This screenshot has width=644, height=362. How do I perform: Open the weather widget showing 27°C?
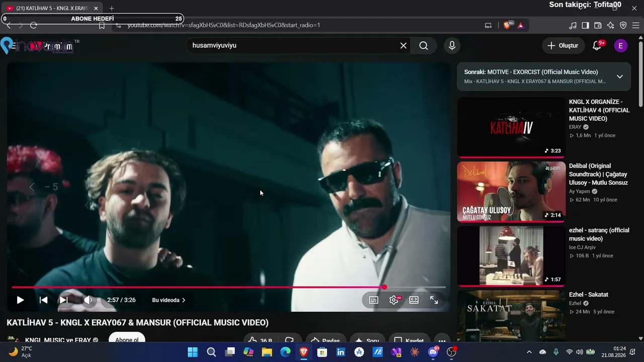(x=21, y=352)
